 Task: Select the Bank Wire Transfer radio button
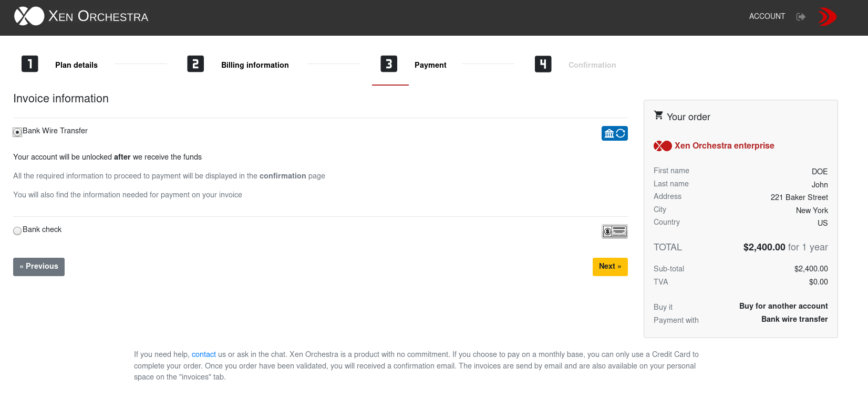(17, 132)
